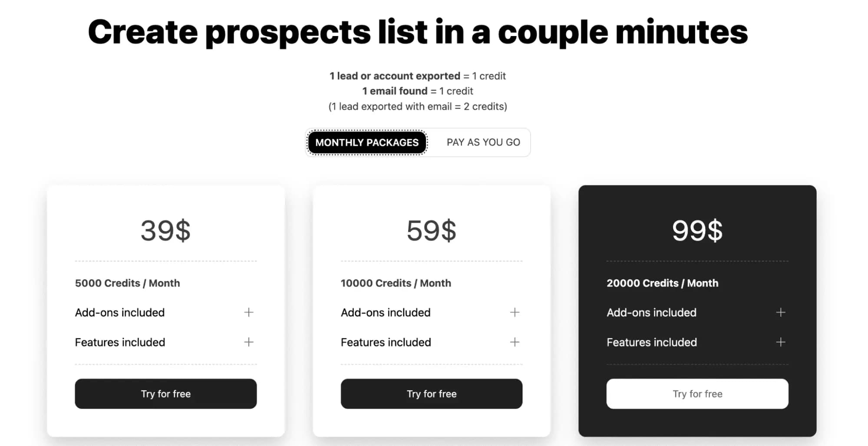
Task: Click Try for free on the 59$ plan
Action: tap(431, 393)
